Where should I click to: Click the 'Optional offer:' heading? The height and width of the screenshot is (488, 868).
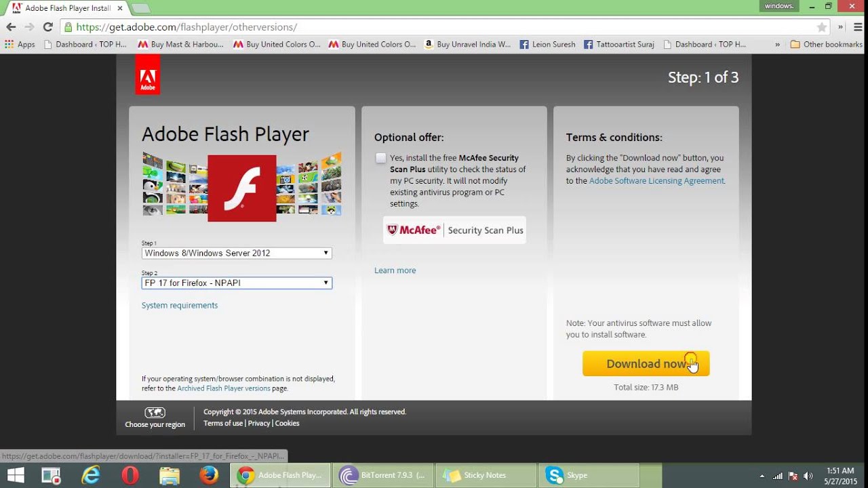(x=409, y=138)
